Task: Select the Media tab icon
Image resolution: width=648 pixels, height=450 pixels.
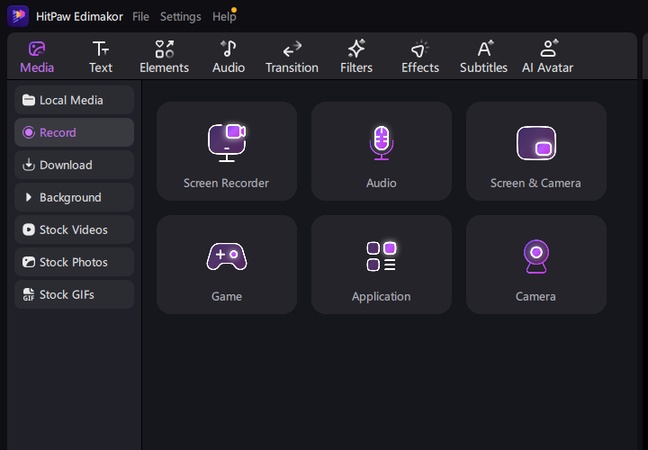Action: click(x=37, y=49)
